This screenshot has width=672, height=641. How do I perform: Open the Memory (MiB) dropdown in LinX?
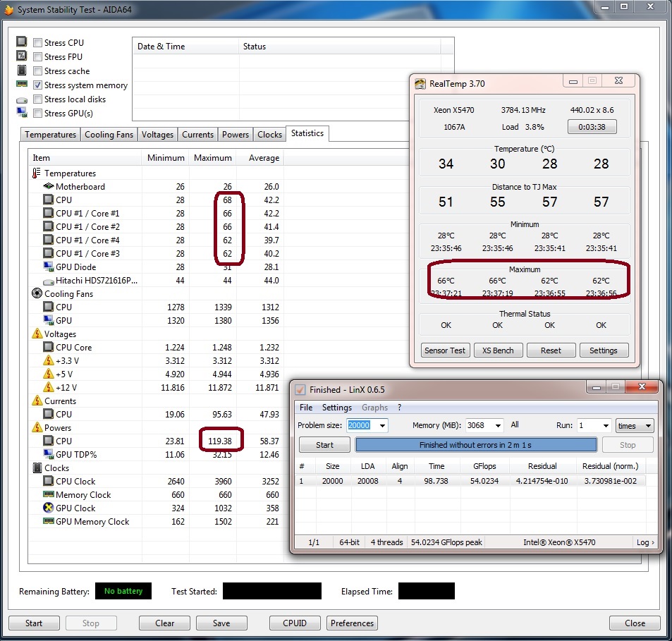point(498,425)
